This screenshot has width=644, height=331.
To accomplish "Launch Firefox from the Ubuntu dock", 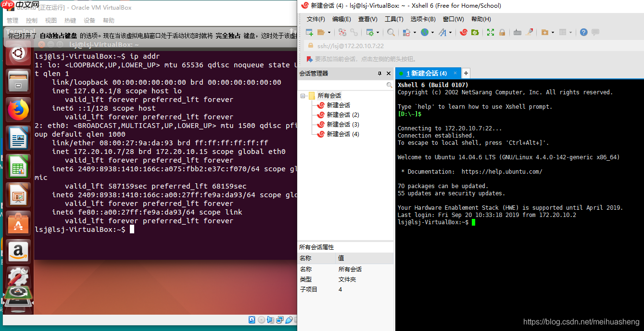I will pyautogui.click(x=18, y=110).
